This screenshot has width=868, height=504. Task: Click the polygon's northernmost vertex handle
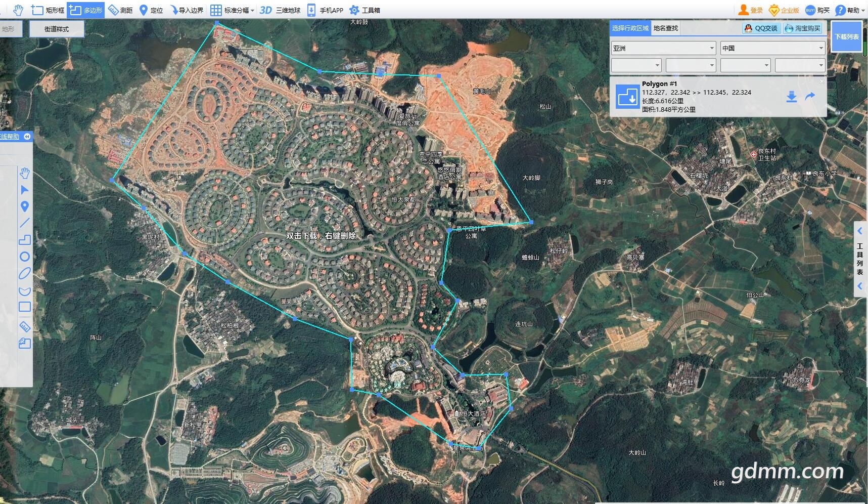[217, 23]
